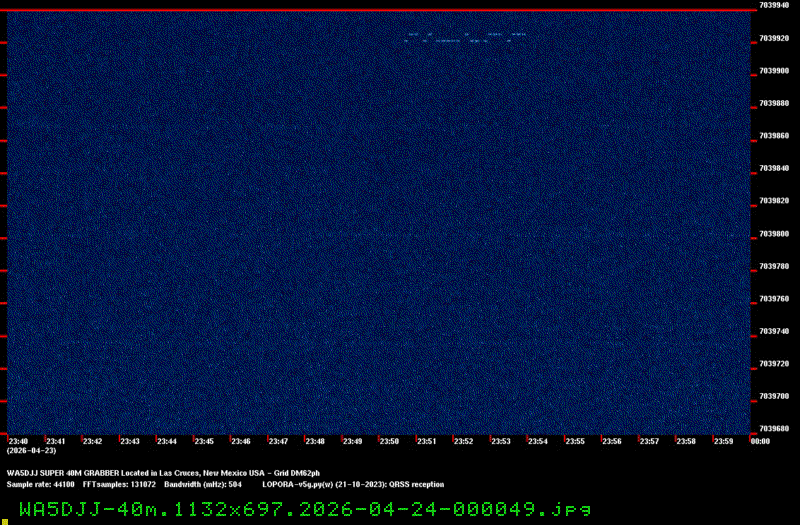The image size is (800, 525).
Task: Select the 23:45 time label
Action: 204,441
